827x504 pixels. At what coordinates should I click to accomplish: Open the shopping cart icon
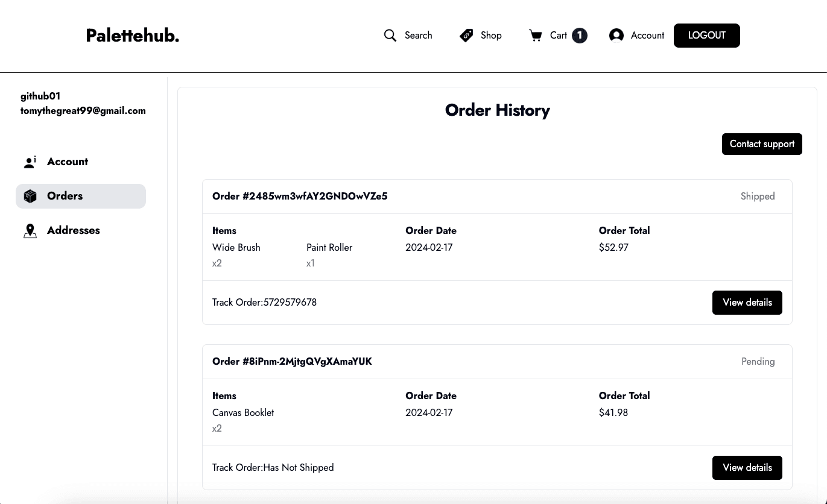tap(535, 36)
